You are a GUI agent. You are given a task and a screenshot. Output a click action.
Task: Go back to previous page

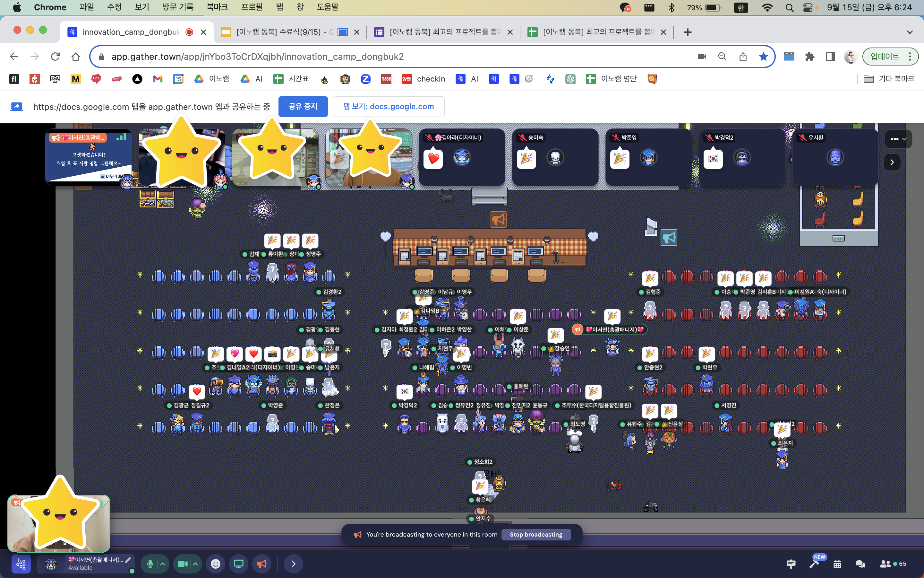[14, 57]
